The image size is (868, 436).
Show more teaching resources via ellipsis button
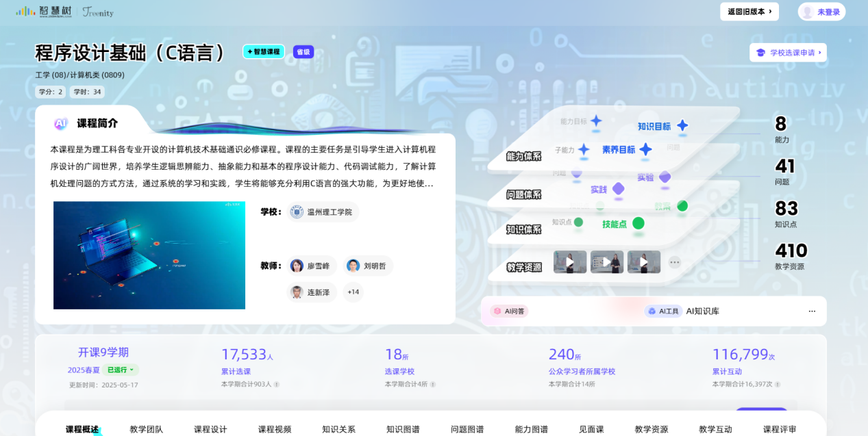(x=675, y=262)
